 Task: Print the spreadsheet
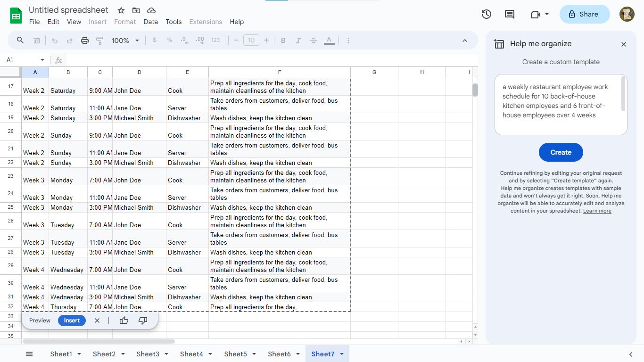click(85, 41)
